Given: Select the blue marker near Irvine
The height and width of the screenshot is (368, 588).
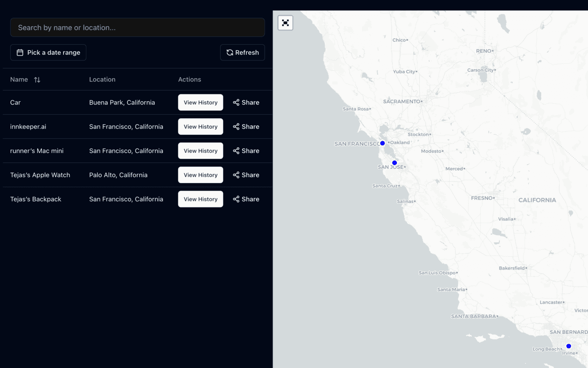Looking at the screenshot, I should pyautogui.click(x=568, y=346).
